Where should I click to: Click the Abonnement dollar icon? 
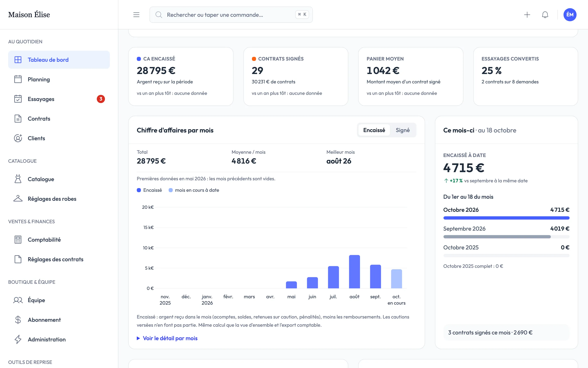click(x=18, y=320)
